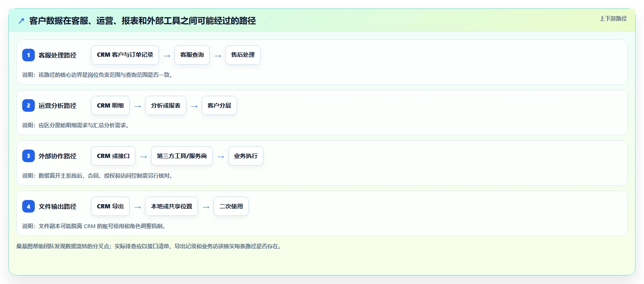Viewport: 644px width, 284px height.
Task: Click the arrow between CRM 或接口 and 第三方工具/服务商
Action: tap(143, 156)
